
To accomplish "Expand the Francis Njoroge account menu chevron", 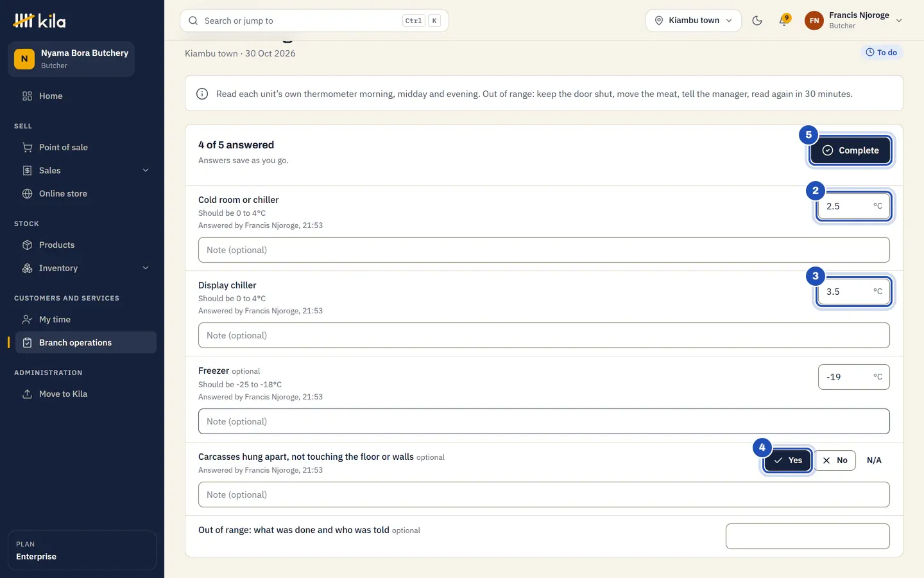I will click(899, 21).
